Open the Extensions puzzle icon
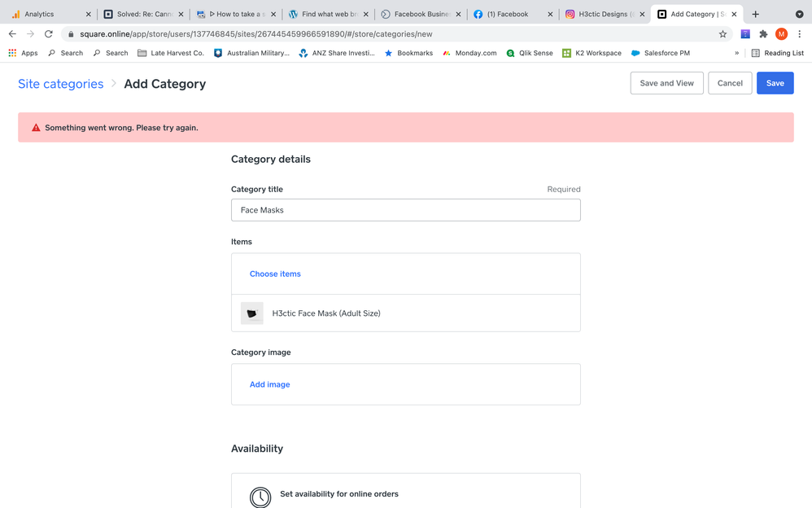Screen dimensions: 812x508 (763, 34)
